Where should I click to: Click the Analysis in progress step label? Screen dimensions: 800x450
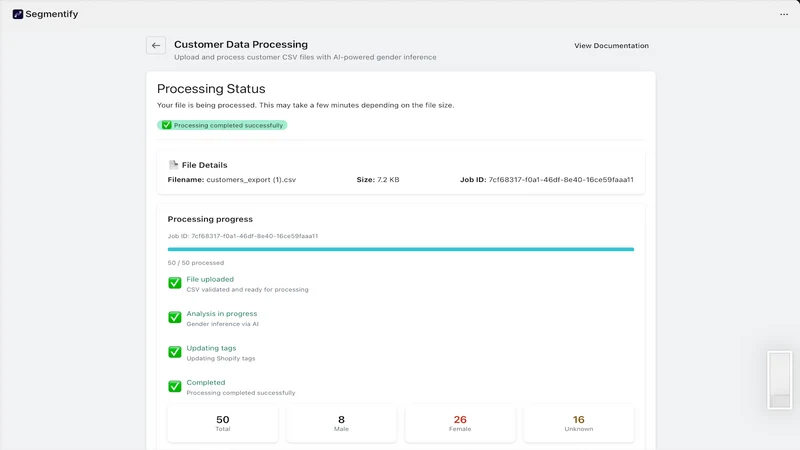coord(222,314)
